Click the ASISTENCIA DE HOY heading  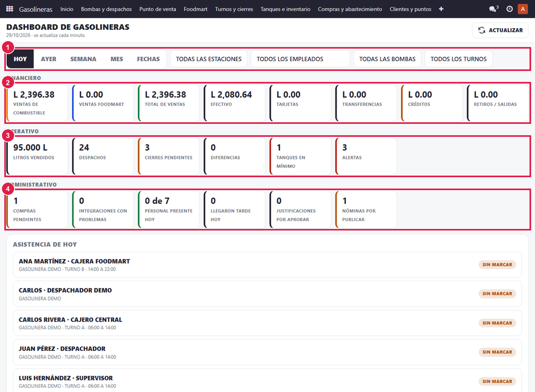(45, 245)
